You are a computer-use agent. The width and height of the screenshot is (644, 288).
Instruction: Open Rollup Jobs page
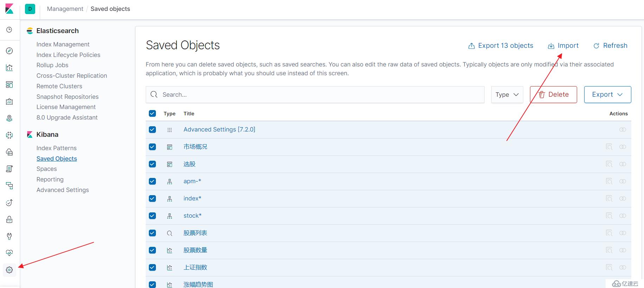coord(52,65)
